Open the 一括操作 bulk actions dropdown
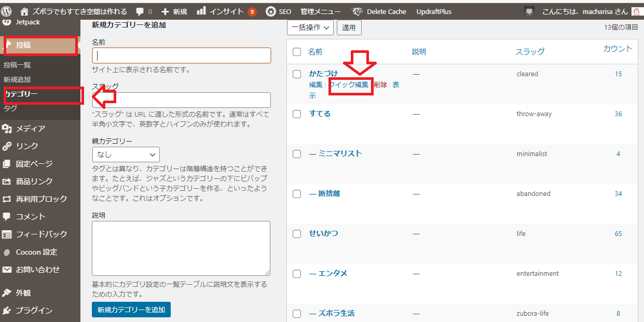Viewport: 644px width, 322px height. [310, 27]
